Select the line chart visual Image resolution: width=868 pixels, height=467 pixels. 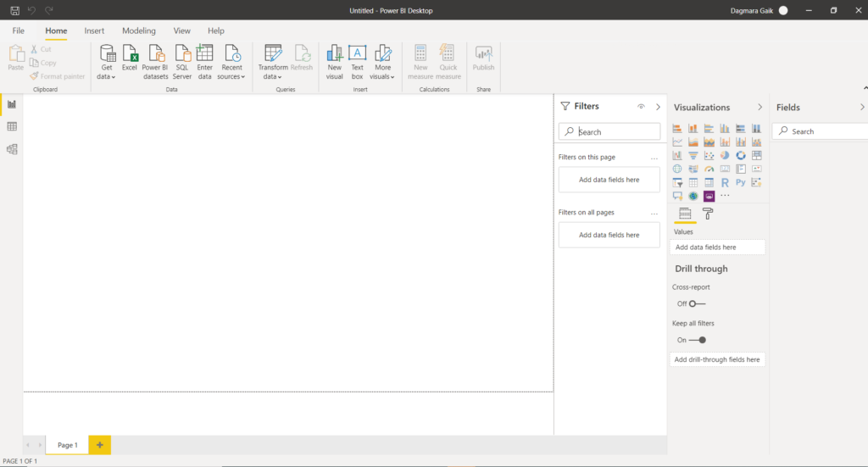(x=677, y=142)
